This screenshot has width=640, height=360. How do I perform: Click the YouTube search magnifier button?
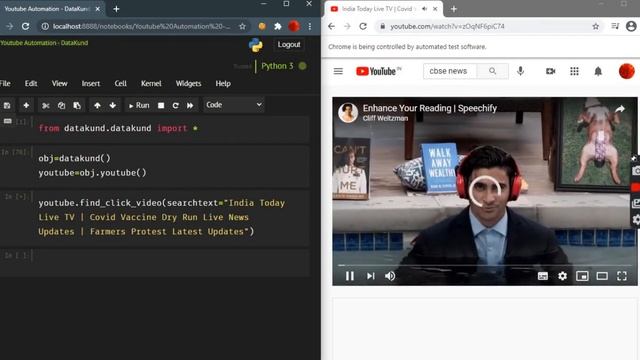click(x=493, y=71)
